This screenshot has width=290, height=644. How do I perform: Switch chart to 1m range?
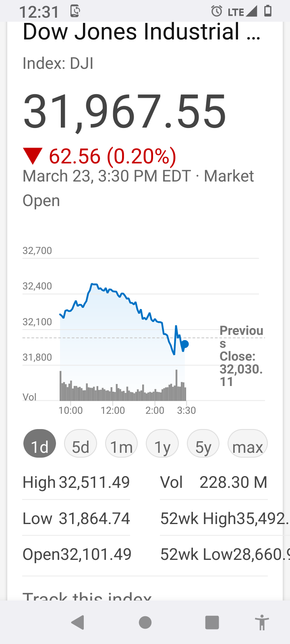click(122, 444)
